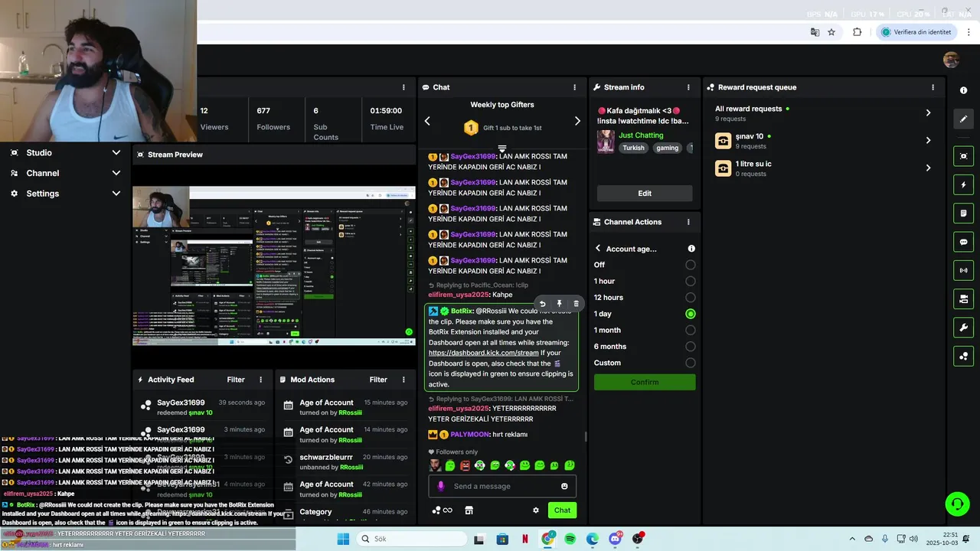Open dashboard.kick.com/stream link in chat
980x551 pixels.
(483, 353)
